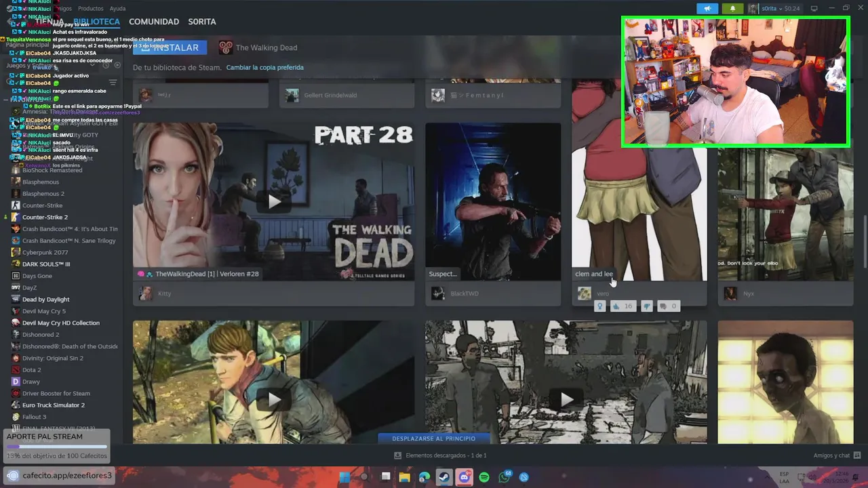The height and width of the screenshot is (488, 868).
Task: Click the Counter-Strike game icon
Action: click(x=16, y=205)
